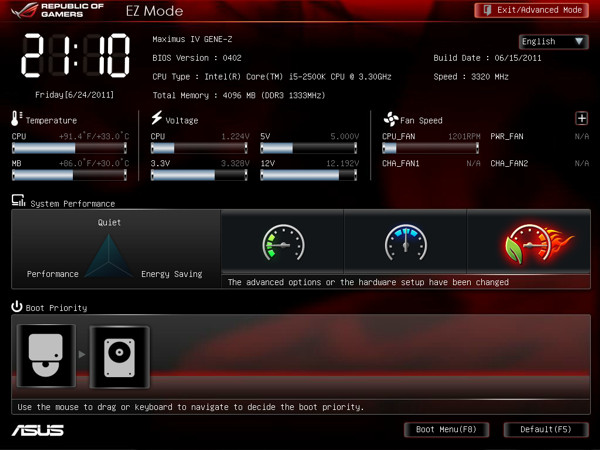
Task: Click 'Total Memory : 4096 MB' line
Action: coord(239,95)
